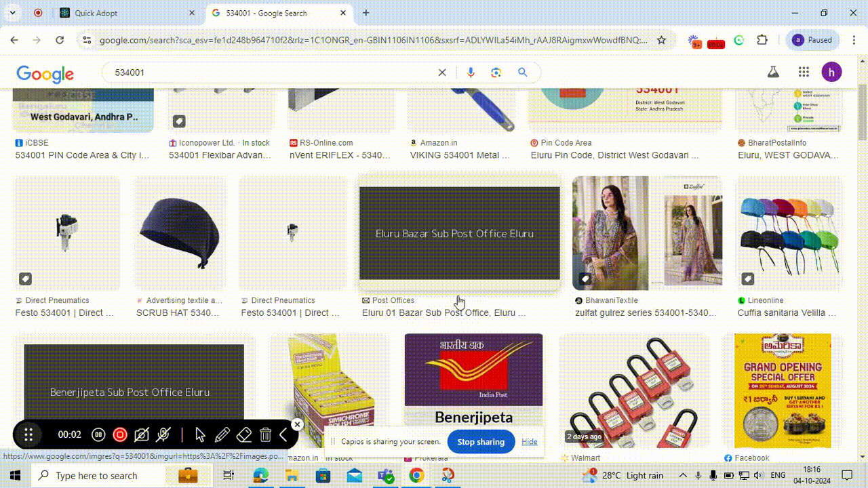The image size is (868, 488).
Task: Reload the current page
Action: point(60,40)
